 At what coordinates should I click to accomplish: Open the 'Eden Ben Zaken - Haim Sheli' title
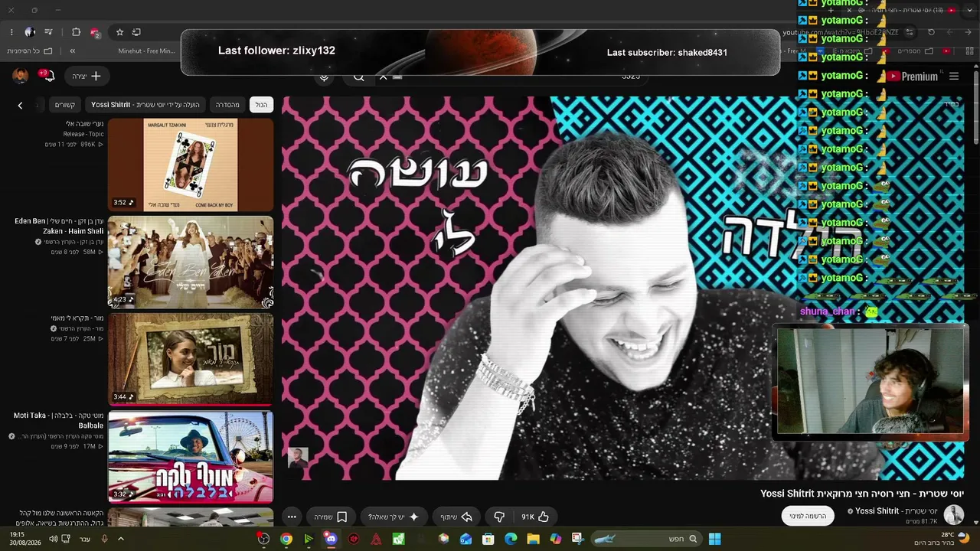(59, 226)
